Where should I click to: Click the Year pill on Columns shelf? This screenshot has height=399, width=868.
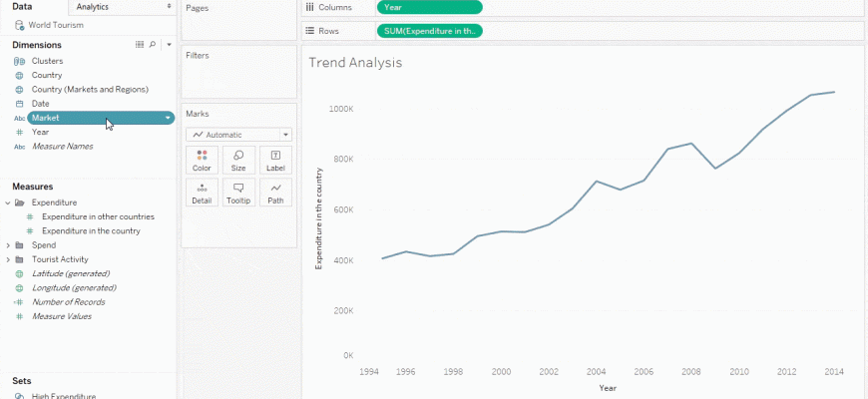pos(429,7)
